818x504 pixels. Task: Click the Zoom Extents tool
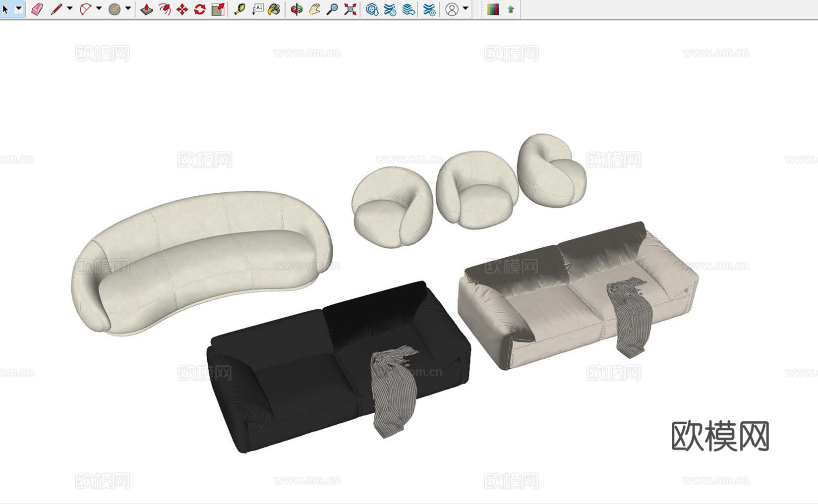tap(350, 9)
